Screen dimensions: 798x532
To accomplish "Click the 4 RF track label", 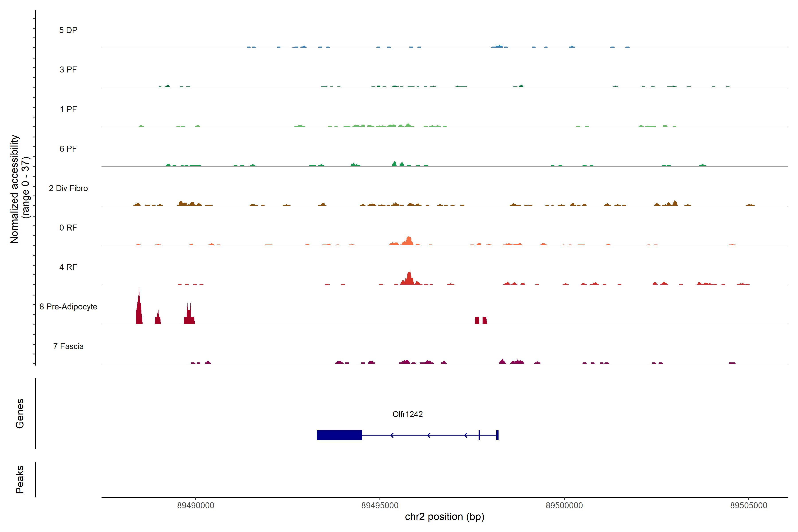I will [68, 267].
